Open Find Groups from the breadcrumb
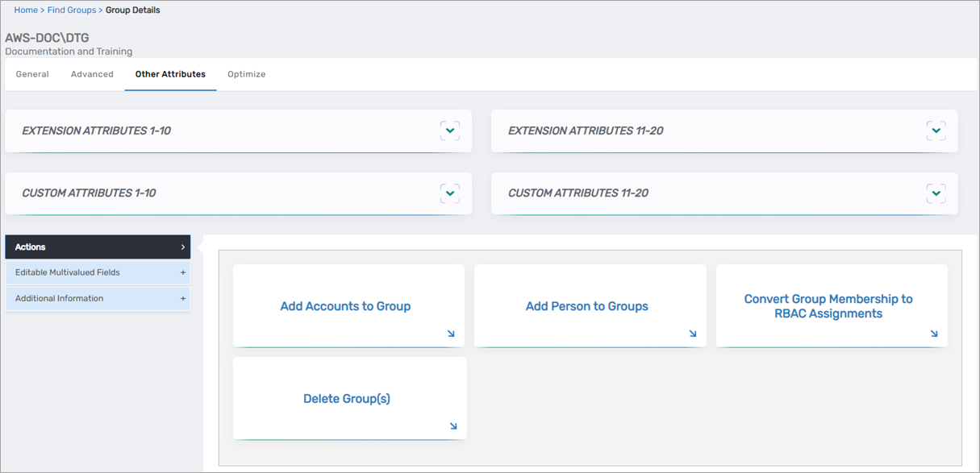980x473 pixels. (x=72, y=10)
